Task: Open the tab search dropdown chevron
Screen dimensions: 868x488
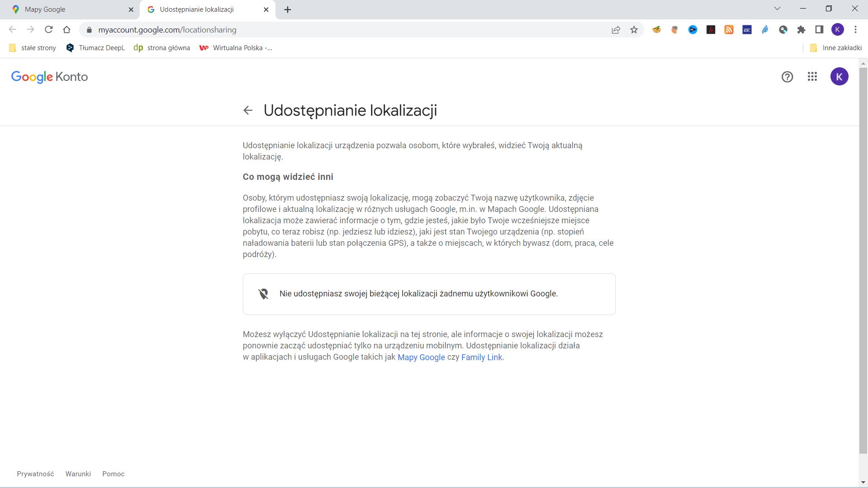Action: click(x=777, y=9)
